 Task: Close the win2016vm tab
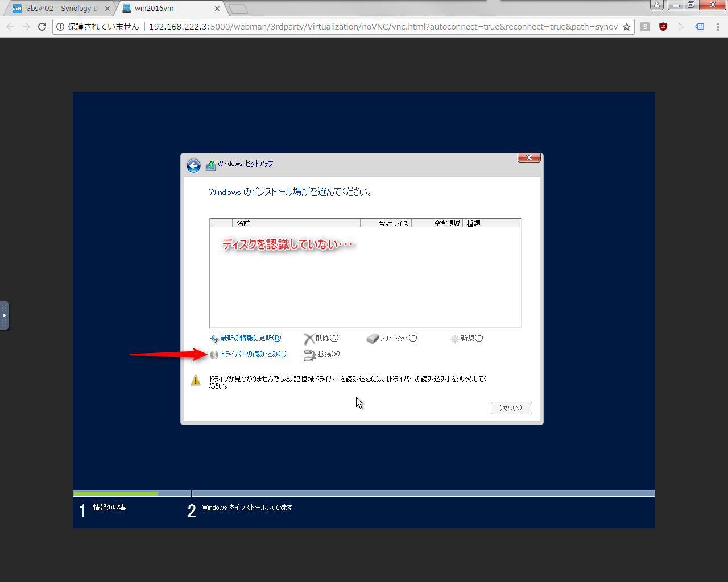pyautogui.click(x=217, y=9)
